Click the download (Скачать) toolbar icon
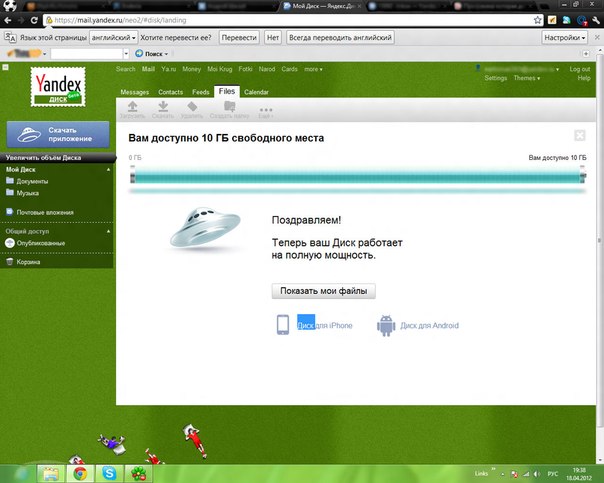Viewport: 604px width, 483px height. tap(163, 109)
